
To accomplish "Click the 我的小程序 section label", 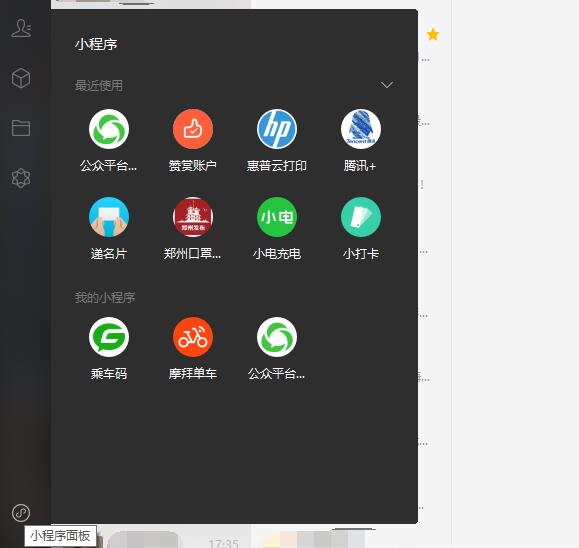I will pos(105,298).
